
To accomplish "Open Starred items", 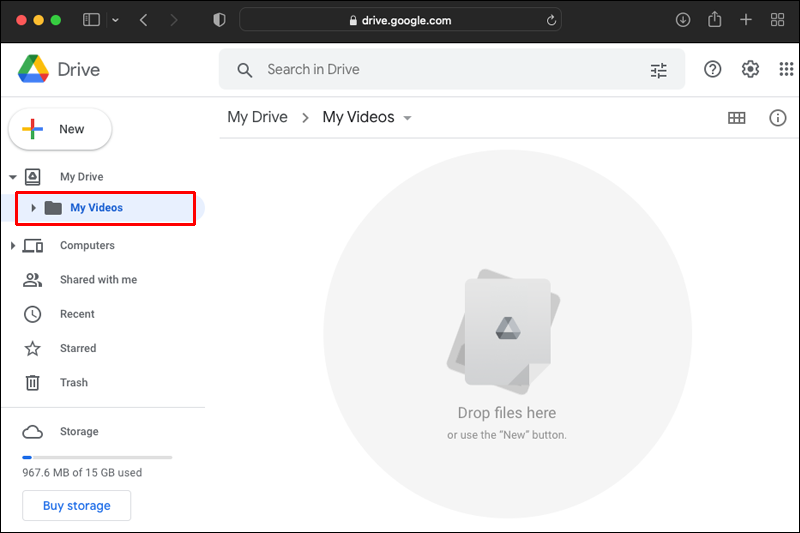I will tap(78, 348).
